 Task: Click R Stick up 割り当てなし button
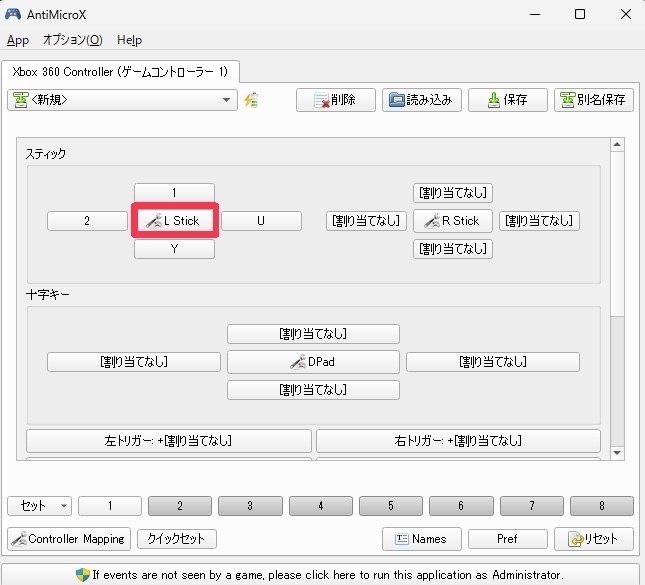[452, 193]
